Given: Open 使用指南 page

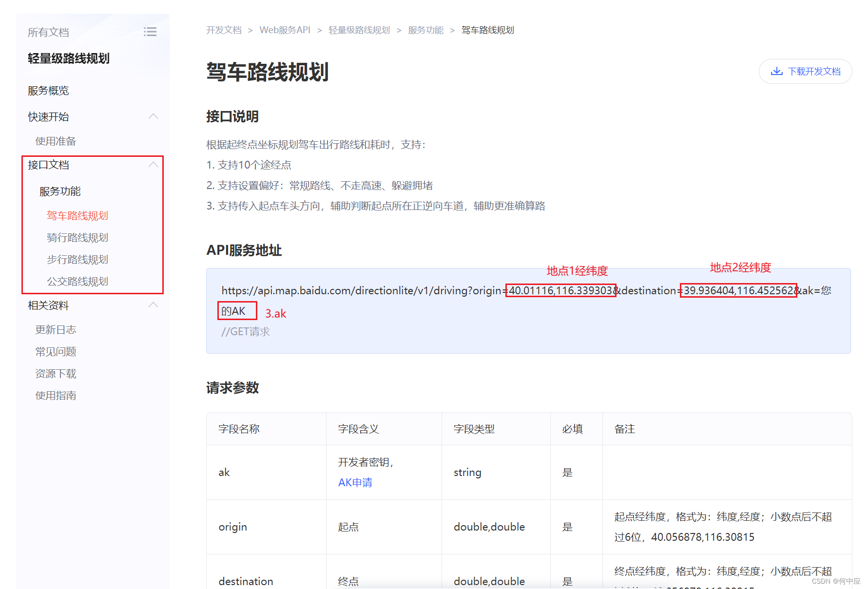Looking at the screenshot, I should coord(56,396).
